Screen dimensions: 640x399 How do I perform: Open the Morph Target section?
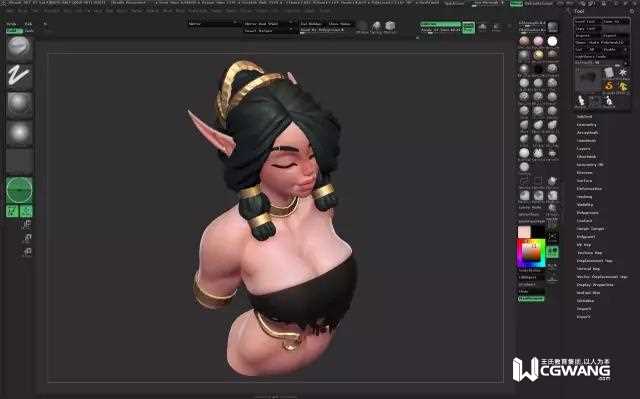click(x=591, y=229)
